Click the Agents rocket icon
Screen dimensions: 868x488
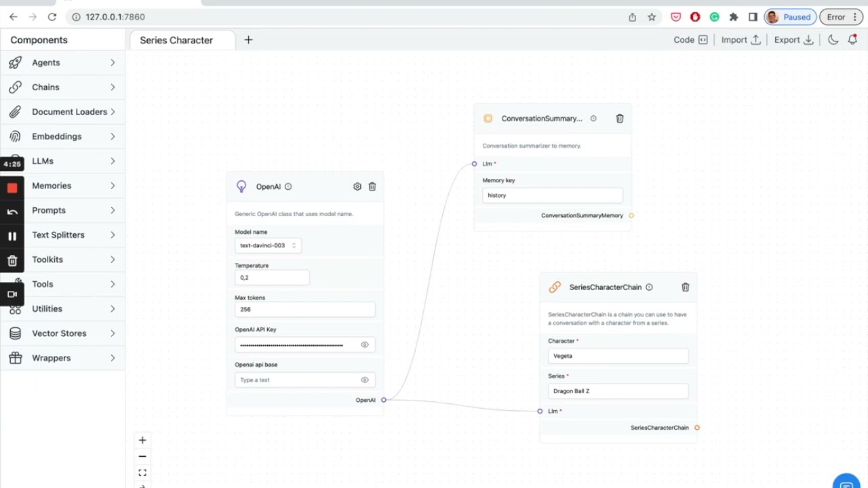pos(15,62)
